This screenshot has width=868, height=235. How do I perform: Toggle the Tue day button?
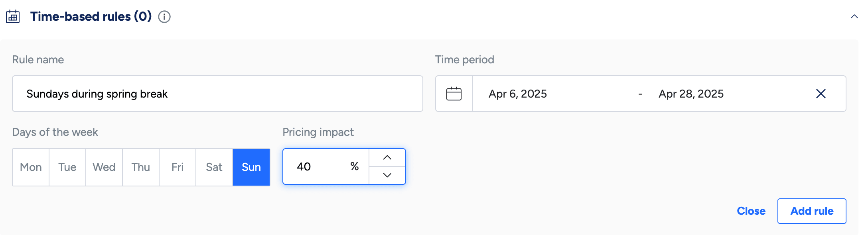(x=67, y=167)
